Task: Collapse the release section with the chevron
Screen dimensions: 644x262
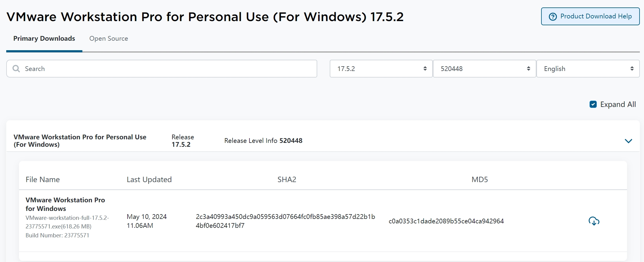Action: coord(628,141)
